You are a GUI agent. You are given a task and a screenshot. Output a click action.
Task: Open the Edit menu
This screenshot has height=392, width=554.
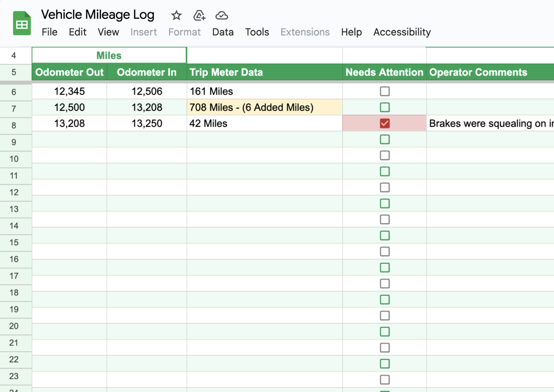(x=77, y=32)
